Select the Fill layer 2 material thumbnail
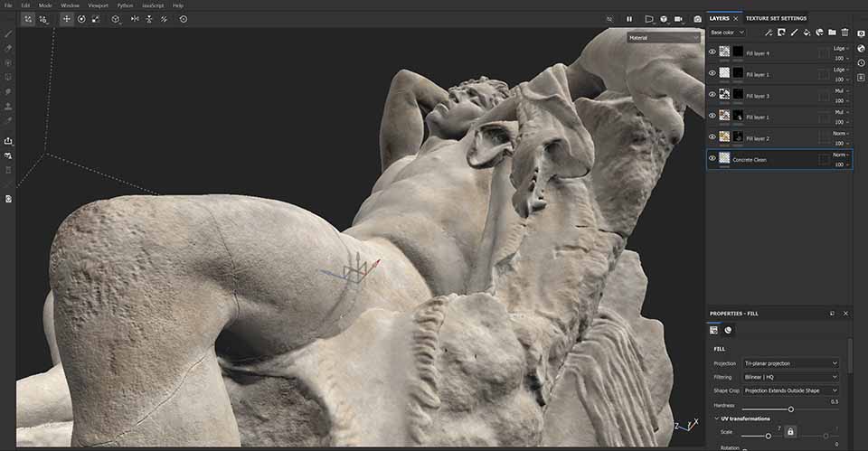 tap(724, 136)
